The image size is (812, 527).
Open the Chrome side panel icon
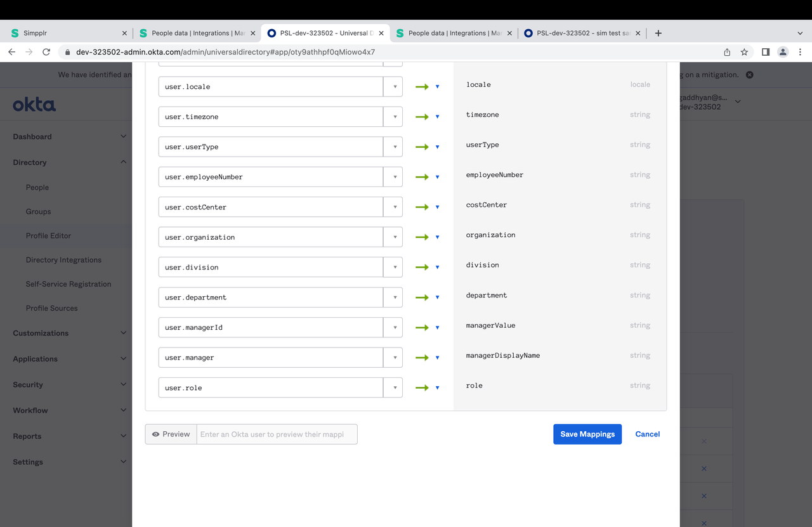point(764,51)
